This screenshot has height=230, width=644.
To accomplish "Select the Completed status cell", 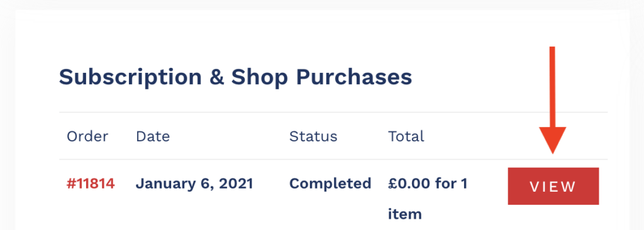I will (x=330, y=183).
